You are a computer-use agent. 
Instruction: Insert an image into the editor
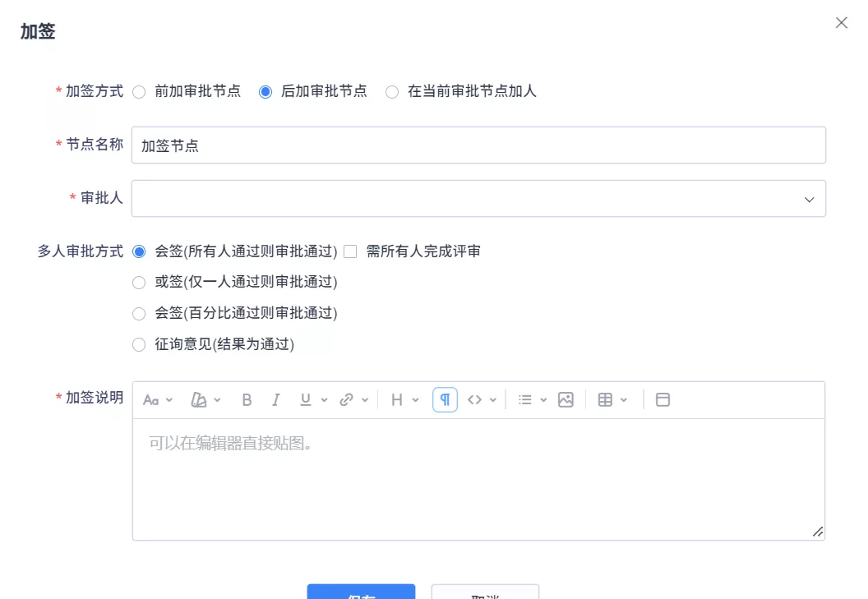pyautogui.click(x=566, y=399)
